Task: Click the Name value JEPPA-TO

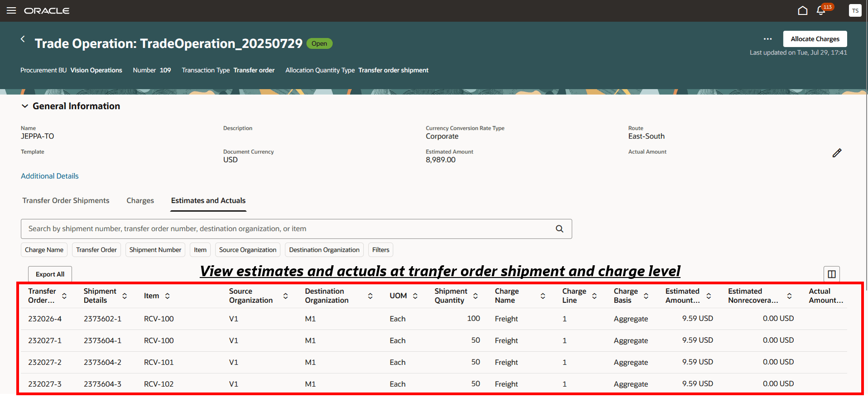Action: (x=37, y=136)
